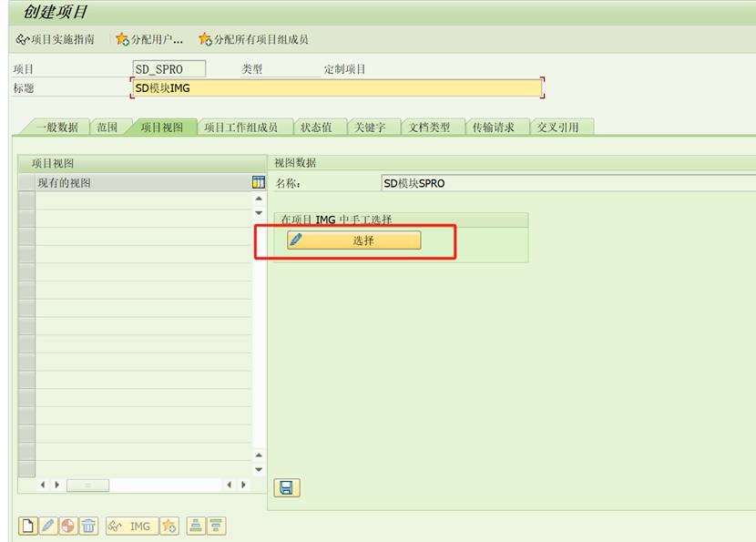Screen dimensions: 756x542
Task: Open the 传输请求 tab
Action: coord(493,127)
